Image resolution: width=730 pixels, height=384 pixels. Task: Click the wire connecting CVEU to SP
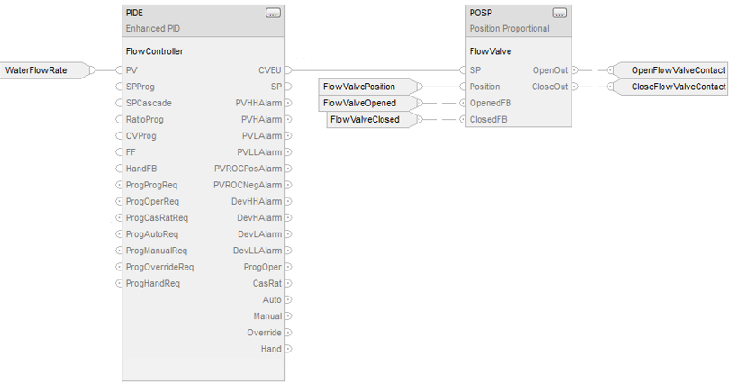(x=376, y=70)
